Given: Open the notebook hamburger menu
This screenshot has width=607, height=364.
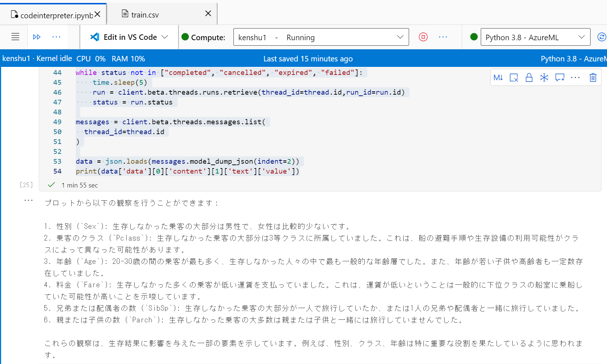Looking at the screenshot, I should coord(15,37).
